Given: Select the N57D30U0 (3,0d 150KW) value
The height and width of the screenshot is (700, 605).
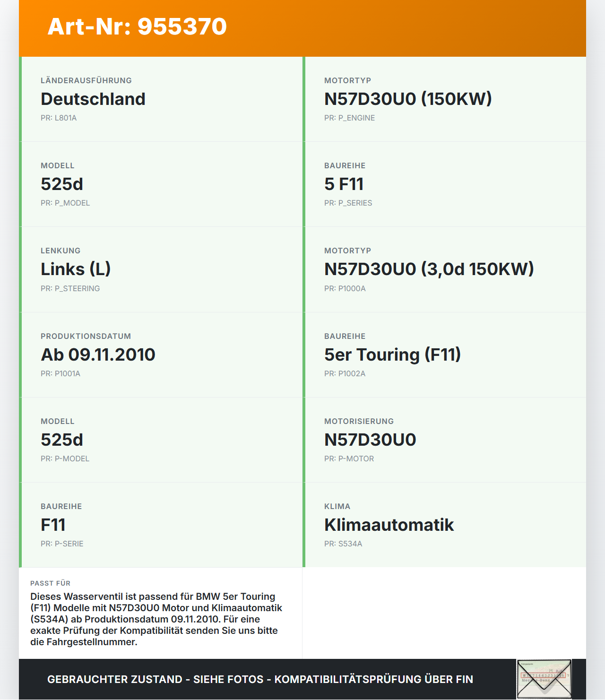Looking at the screenshot, I should click(429, 269).
